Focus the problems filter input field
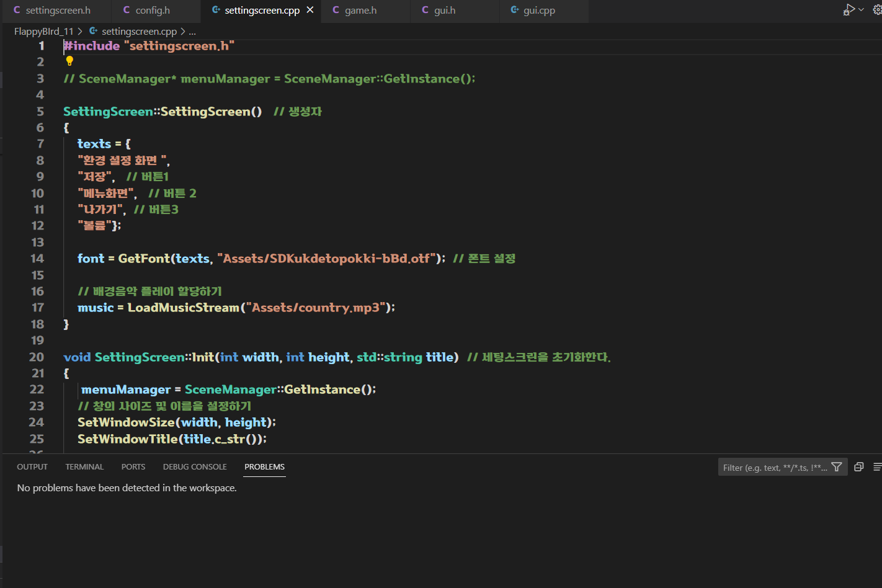 (x=774, y=468)
